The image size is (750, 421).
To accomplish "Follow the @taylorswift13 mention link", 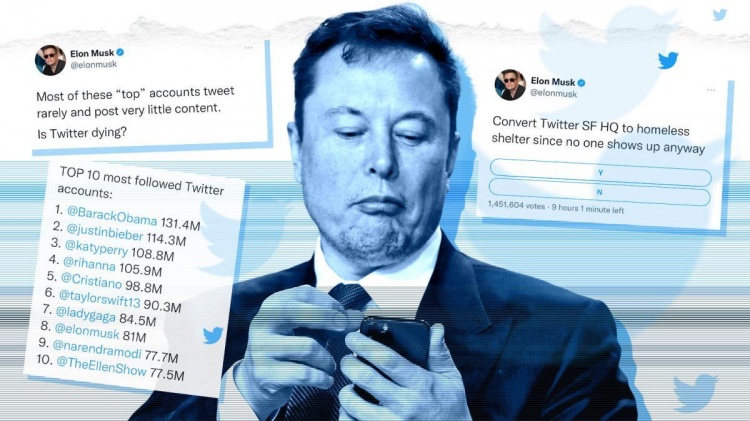I will [99, 299].
